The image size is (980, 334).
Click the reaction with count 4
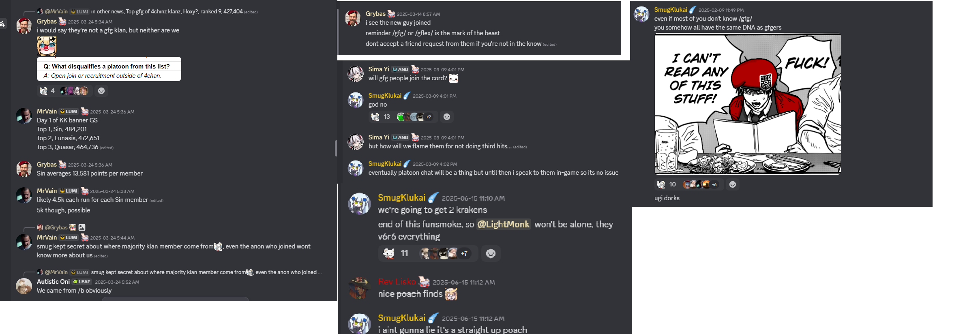[x=65, y=91]
